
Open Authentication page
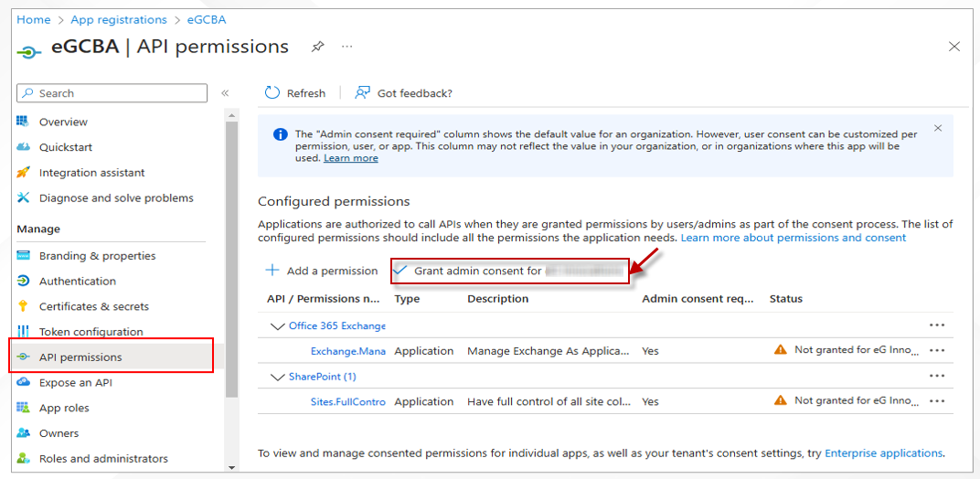(x=78, y=281)
